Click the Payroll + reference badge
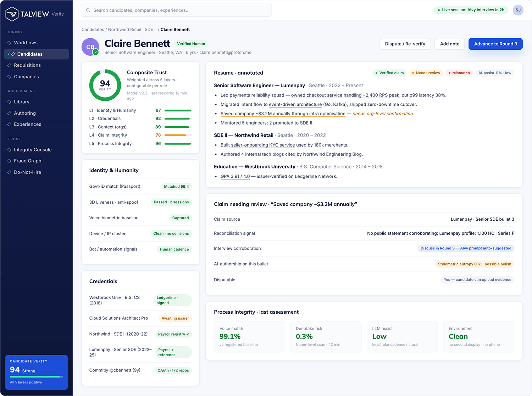This screenshot has height=396, width=532. point(173,352)
